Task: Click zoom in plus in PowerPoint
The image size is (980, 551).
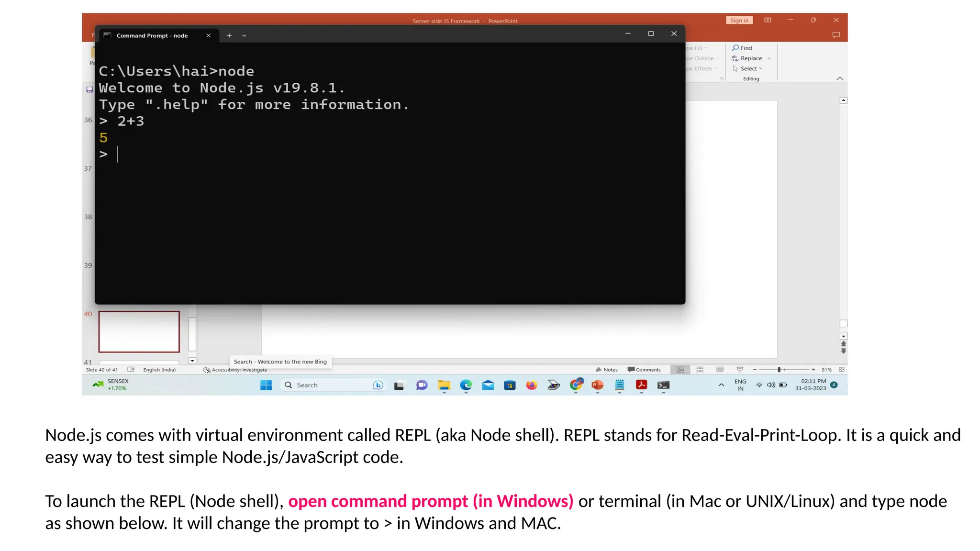Action: point(813,370)
